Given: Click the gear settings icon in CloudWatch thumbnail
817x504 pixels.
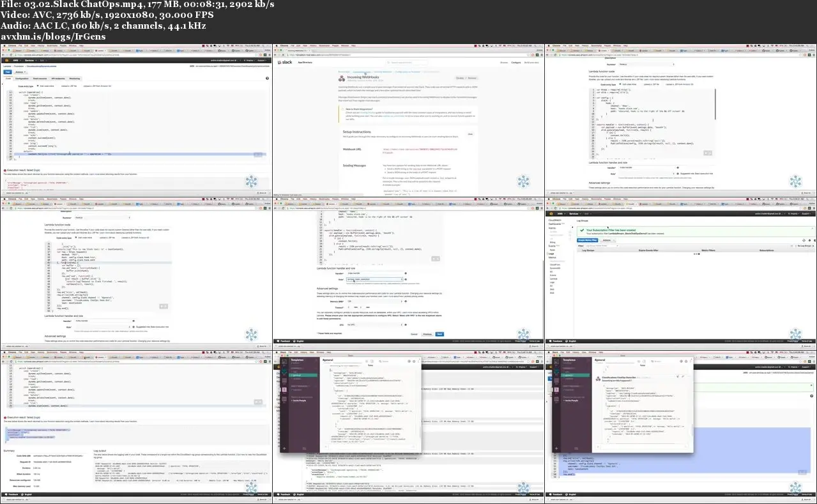Looking at the screenshot, I should pos(809,240).
